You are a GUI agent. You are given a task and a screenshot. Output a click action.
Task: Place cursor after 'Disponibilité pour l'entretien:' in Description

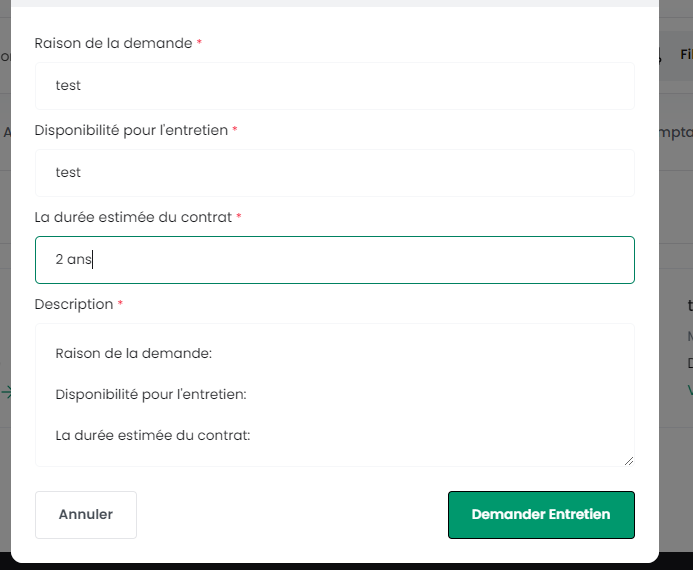click(x=248, y=394)
